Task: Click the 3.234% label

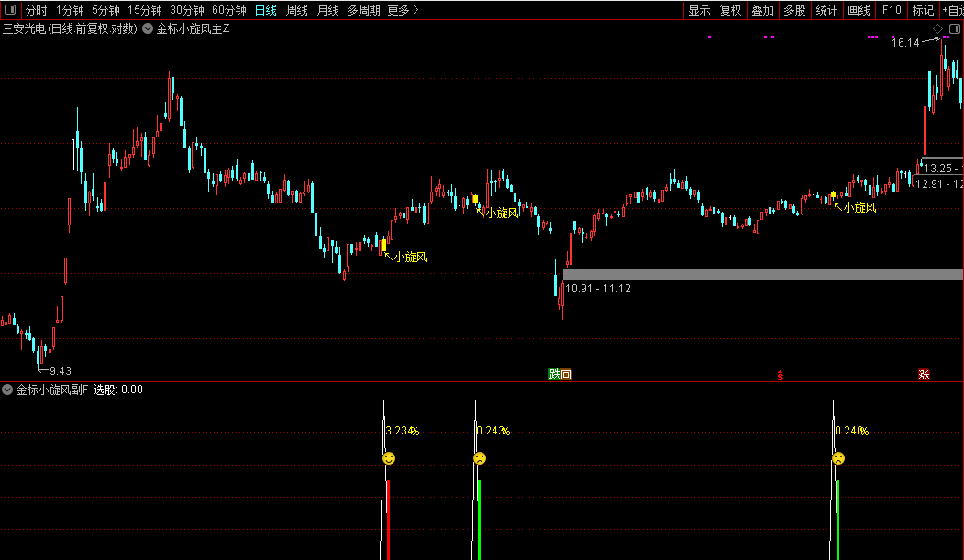Action: point(403,431)
